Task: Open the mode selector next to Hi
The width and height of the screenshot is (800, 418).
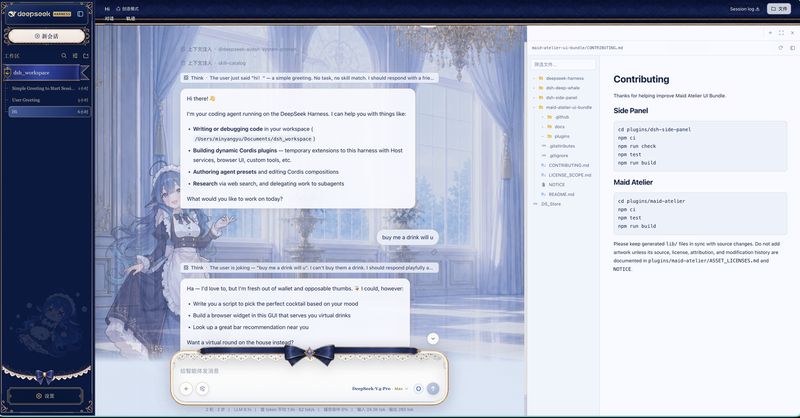Action: [128, 9]
